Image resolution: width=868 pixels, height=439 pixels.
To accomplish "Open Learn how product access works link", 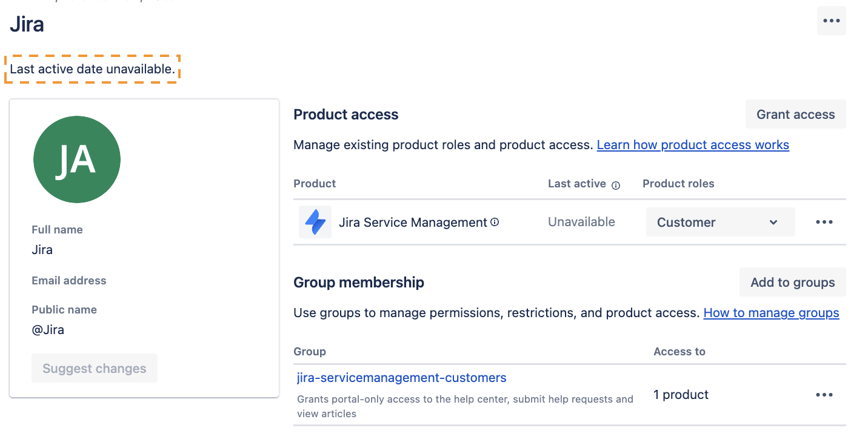I will point(693,145).
